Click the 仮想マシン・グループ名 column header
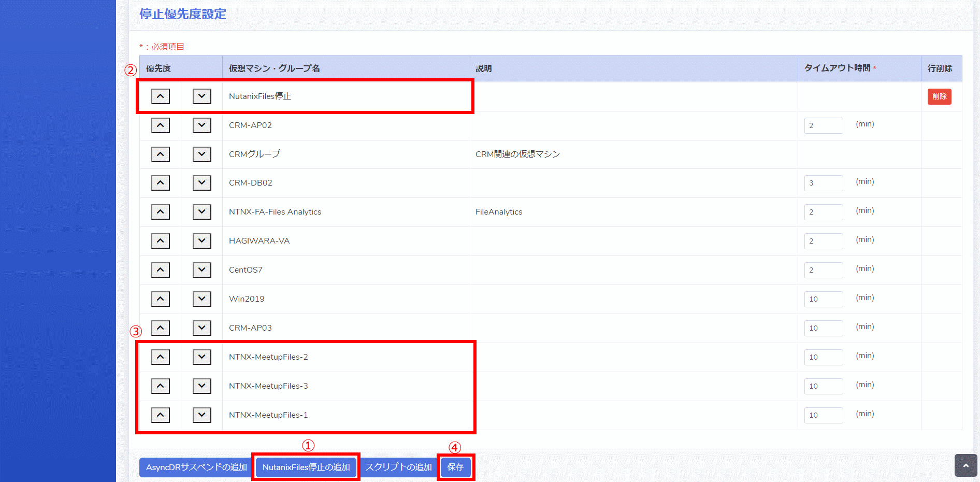This screenshot has height=482, width=980. click(345, 68)
